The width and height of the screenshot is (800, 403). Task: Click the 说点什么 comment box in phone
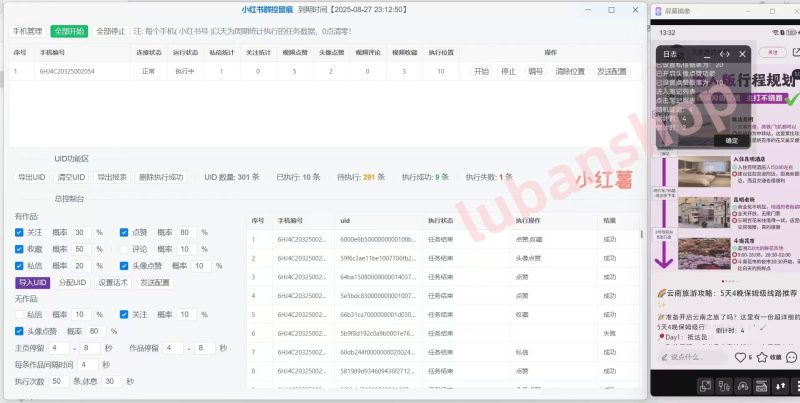[693, 358]
